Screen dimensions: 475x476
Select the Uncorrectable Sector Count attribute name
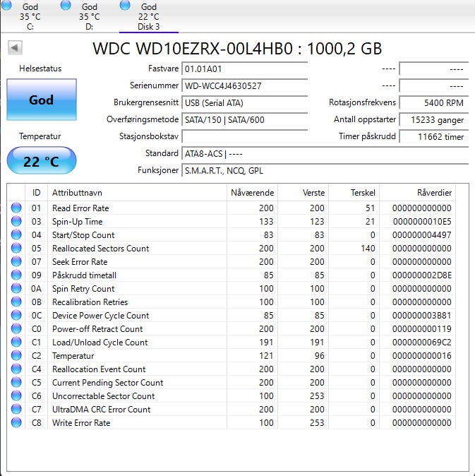pos(104,396)
